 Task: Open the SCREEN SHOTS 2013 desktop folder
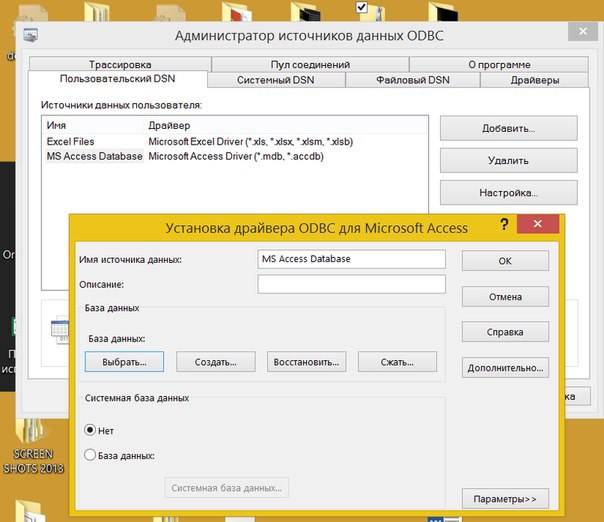pos(33,447)
